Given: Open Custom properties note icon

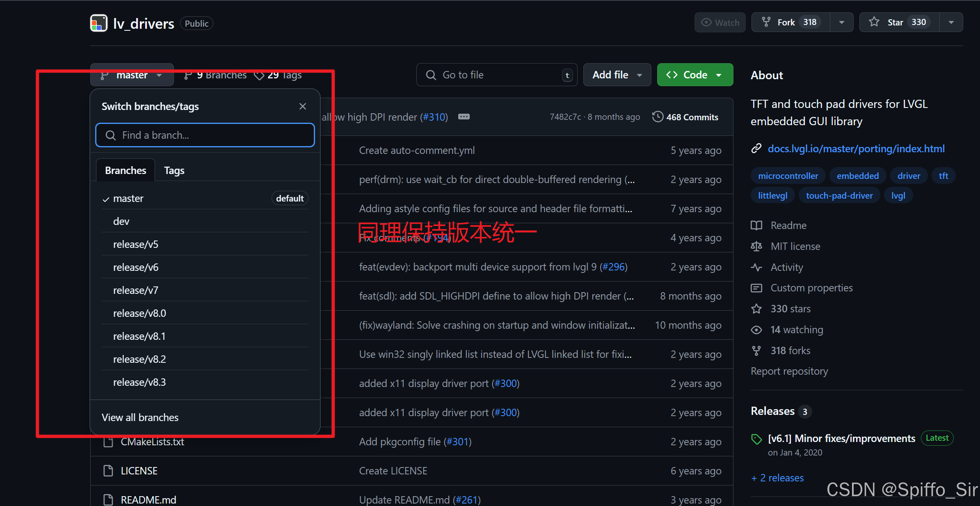Looking at the screenshot, I should (756, 288).
